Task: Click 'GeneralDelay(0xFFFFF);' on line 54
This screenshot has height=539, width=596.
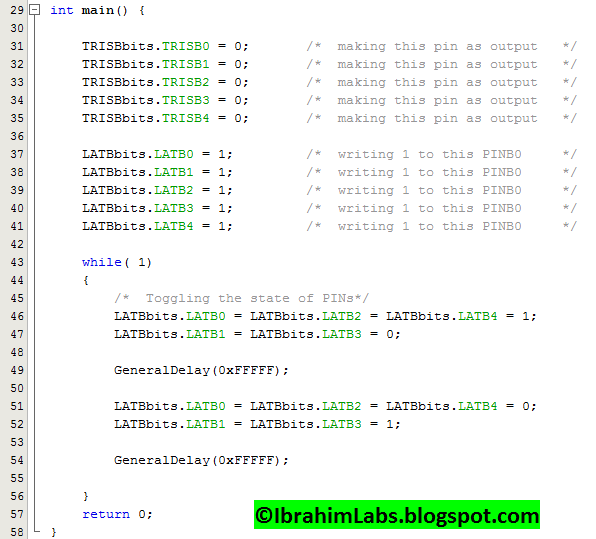Action: click(201, 461)
